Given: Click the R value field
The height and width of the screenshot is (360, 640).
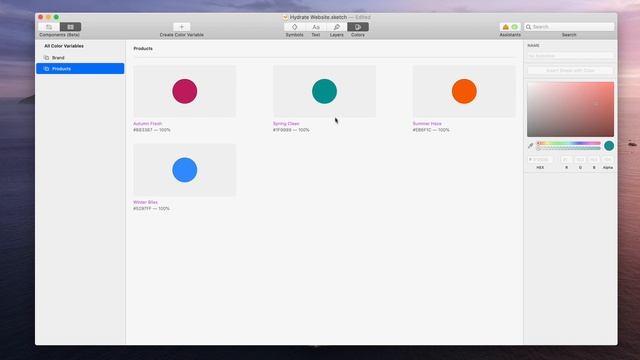Looking at the screenshot, I should 566,160.
